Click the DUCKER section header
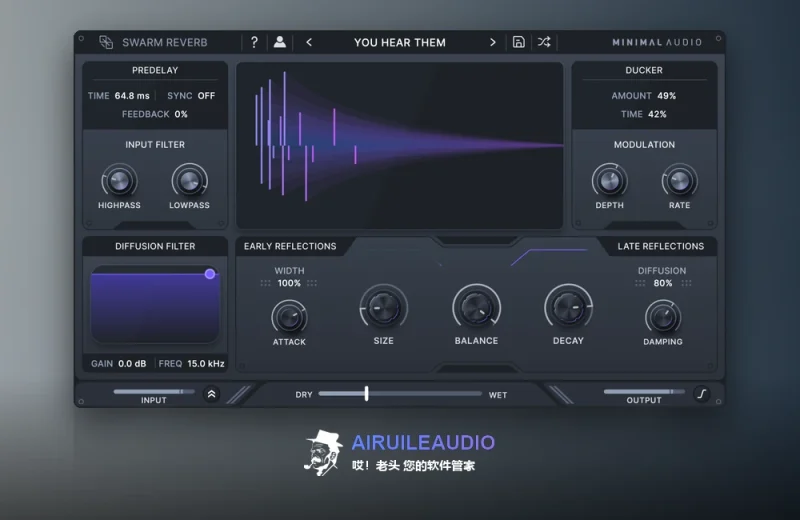This screenshot has width=800, height=520. point(644,70)
